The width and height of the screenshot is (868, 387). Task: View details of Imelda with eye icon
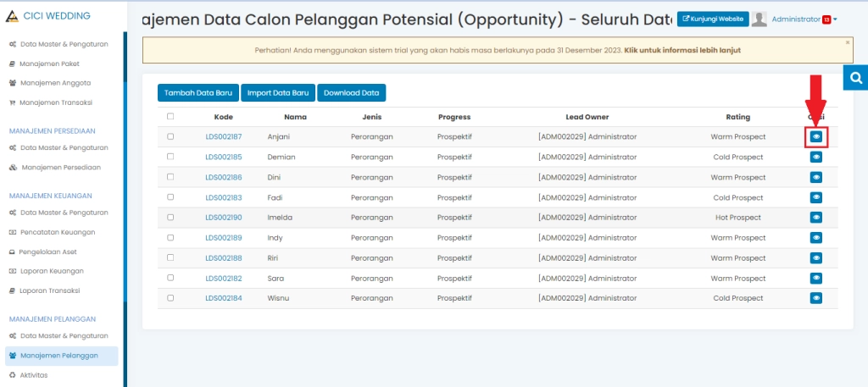point(815,218)
